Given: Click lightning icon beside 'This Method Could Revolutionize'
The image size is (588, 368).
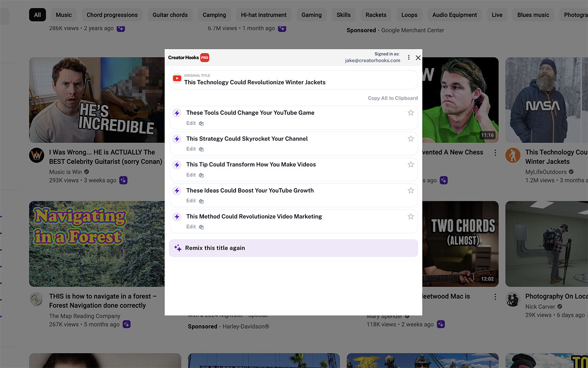Looking at the screenshot, I should coord(177,217).
